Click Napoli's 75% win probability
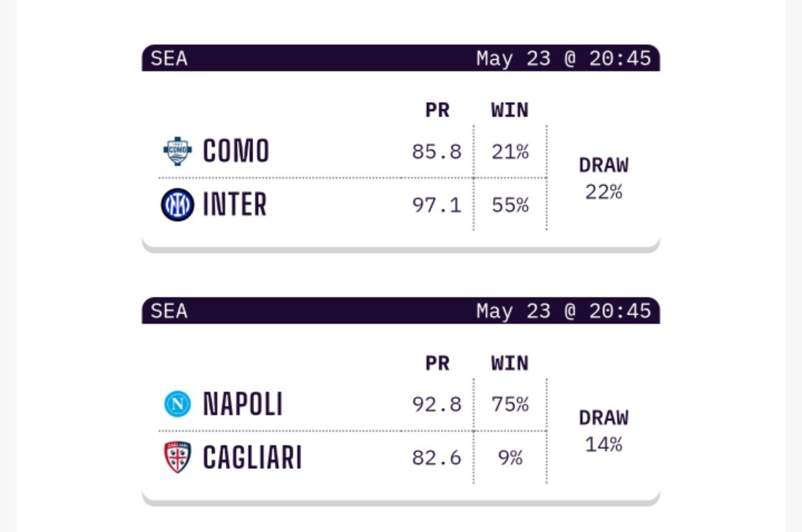This screenshot has width=802, height=532. click(510, 405)
